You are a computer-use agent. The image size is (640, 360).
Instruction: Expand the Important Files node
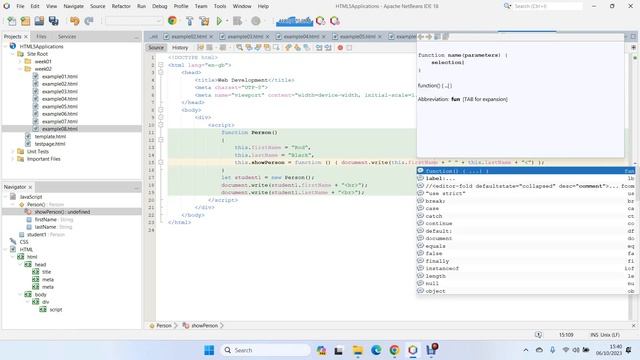[13, 159]
